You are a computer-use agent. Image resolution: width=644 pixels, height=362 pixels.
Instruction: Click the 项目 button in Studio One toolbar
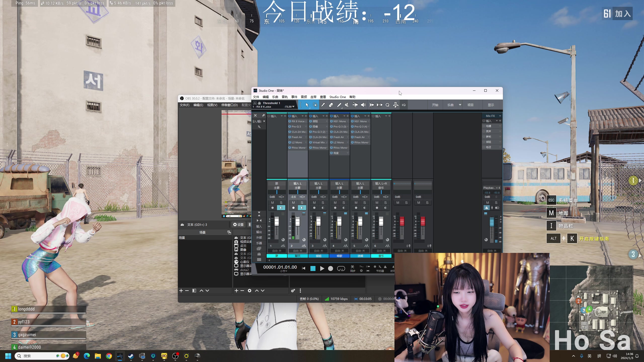(x=470, y=105)
